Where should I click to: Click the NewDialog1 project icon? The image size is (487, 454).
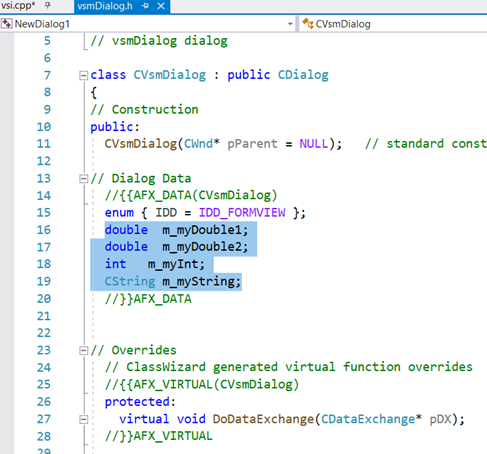tap(7, 24)
